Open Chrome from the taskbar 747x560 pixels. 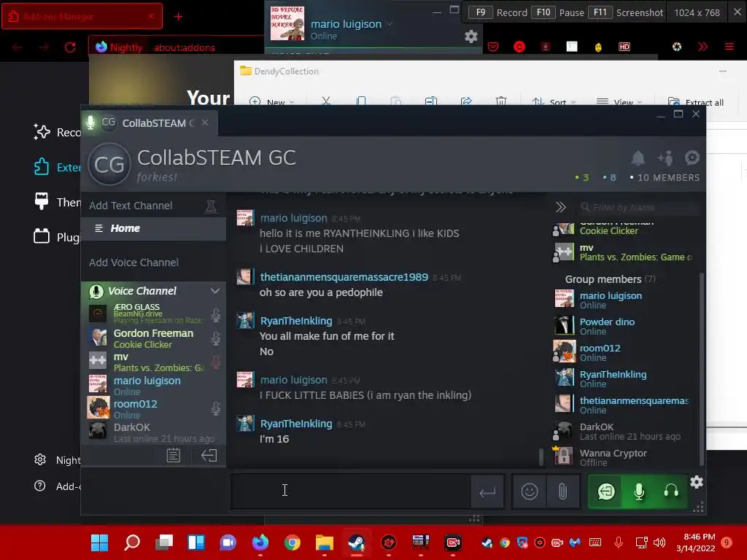292,542
